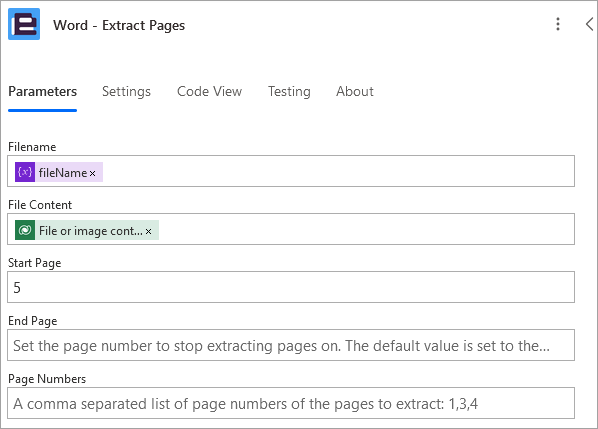Select the fileName dynamic token
598x429 pixels.
[63, 172]
